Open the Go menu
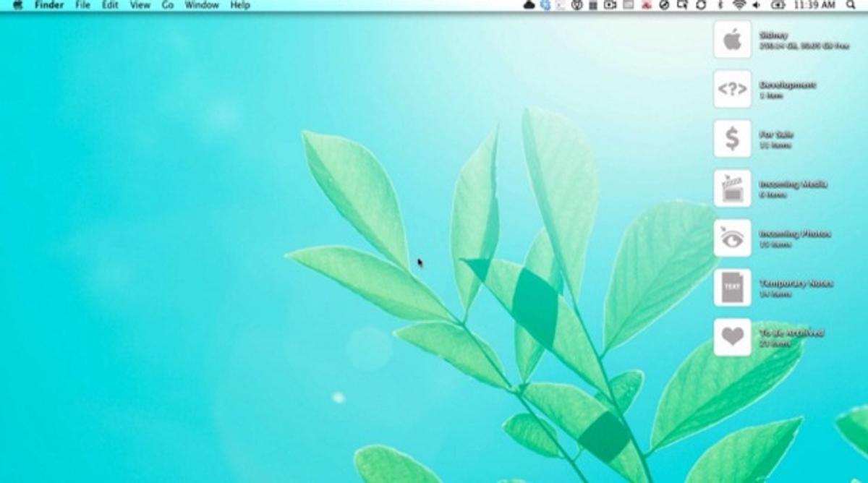Screen dimensions: 868x483 [168, 5]
